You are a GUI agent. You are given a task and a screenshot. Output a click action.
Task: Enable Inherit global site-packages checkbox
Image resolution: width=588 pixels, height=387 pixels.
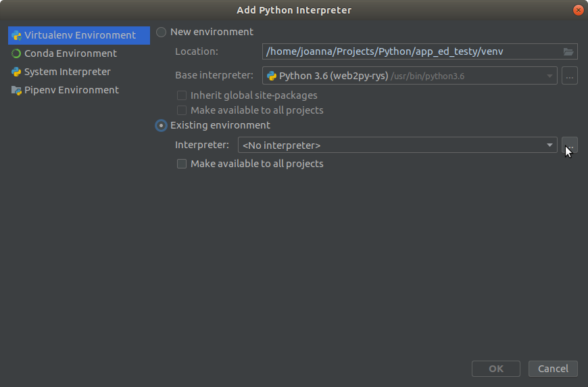[x=182, y=95]
